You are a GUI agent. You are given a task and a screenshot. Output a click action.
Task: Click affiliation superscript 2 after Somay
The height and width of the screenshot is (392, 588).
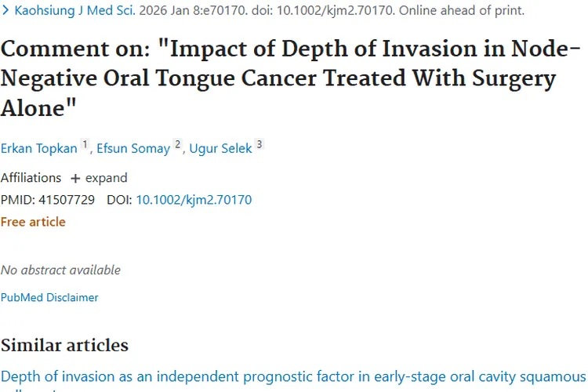pos(178,145)
